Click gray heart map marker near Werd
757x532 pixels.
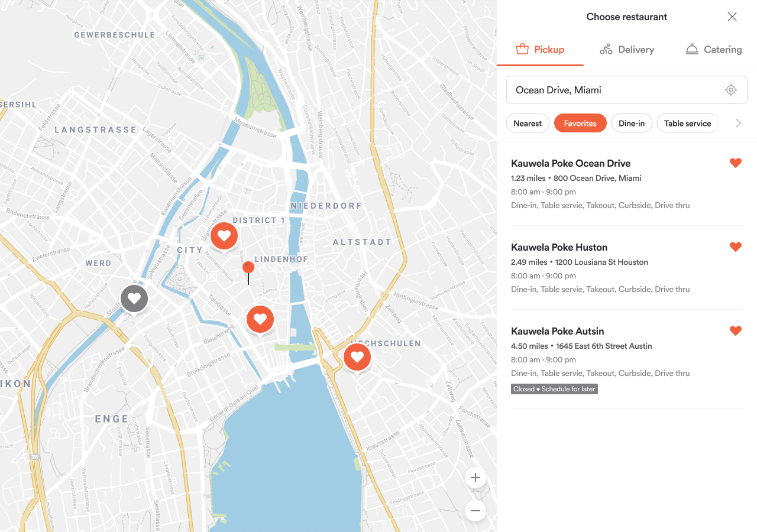(x=134, y=299)
